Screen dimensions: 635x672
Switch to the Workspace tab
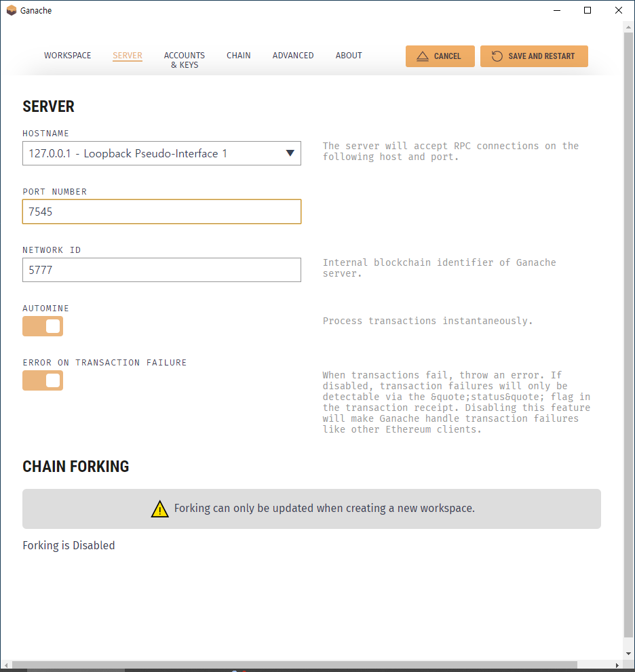click(x=68, y=56)
